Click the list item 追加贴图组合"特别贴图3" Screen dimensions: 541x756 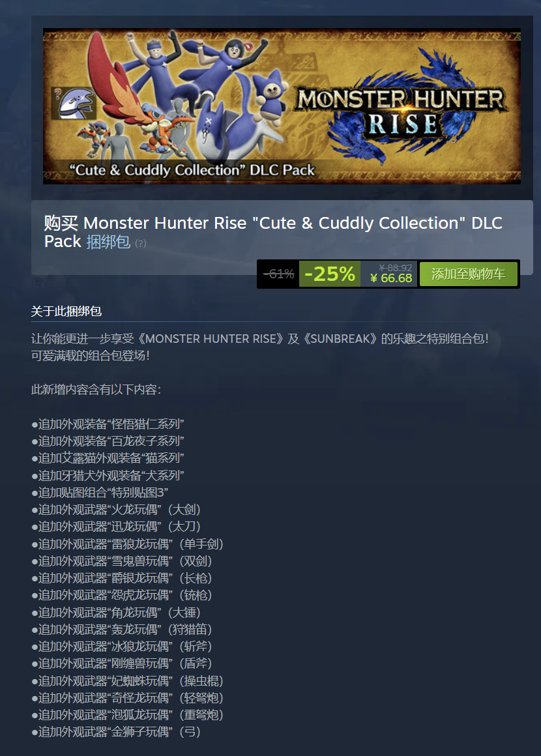(100, 492)
